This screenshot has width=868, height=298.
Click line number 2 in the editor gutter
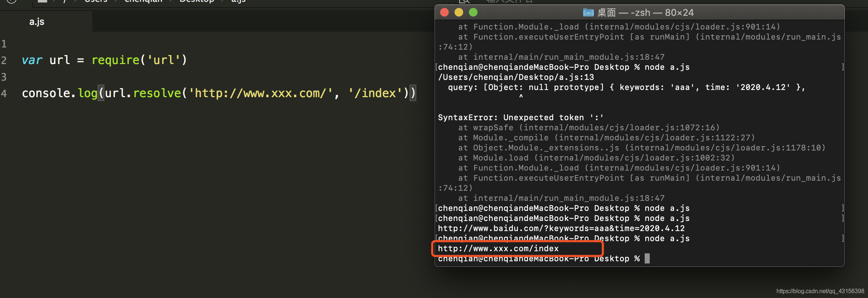point(4,60)
